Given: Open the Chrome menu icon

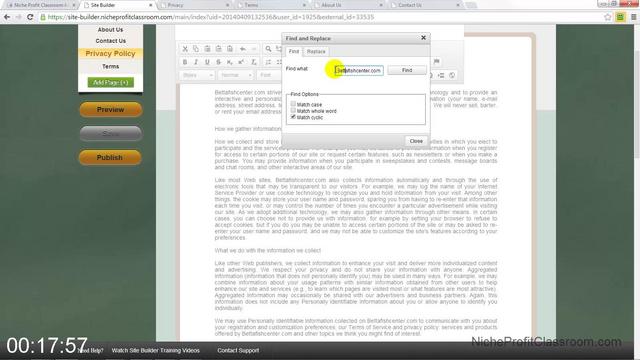Looking at the screenshot, I should click(x=633, y=17).
